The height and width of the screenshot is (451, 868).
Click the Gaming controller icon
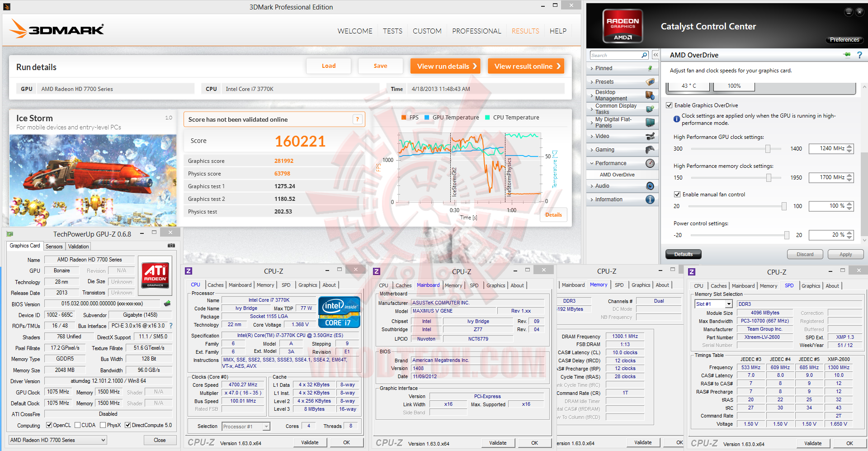pyautogui.click(x=650, y=150)
